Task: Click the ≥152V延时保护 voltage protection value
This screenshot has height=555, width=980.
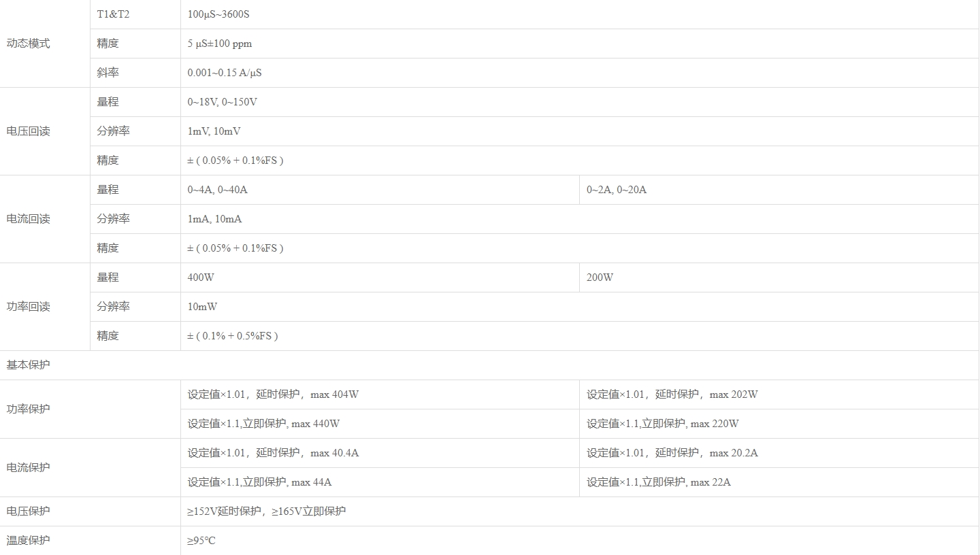Action: (267, 511)
